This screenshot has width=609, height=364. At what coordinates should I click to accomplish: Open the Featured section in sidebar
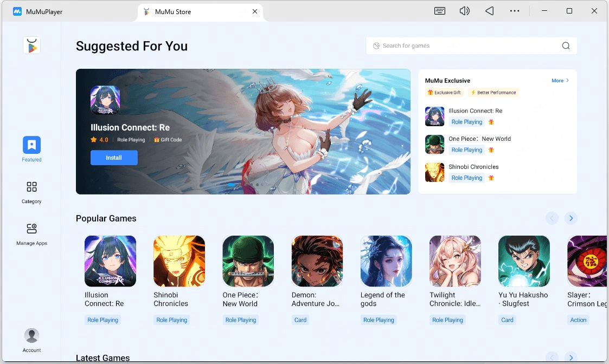31,149
